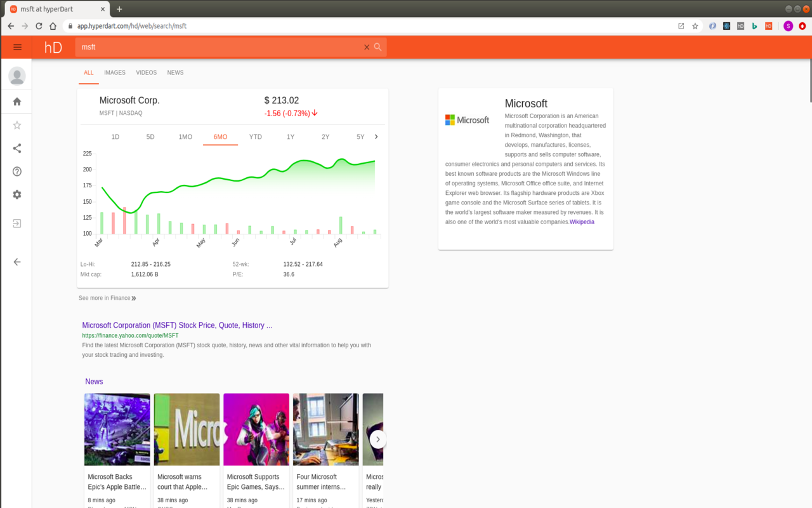Viewport: 812px width, 508px height.
Task: Open a new browser tab with plus button
Action: 119,9
